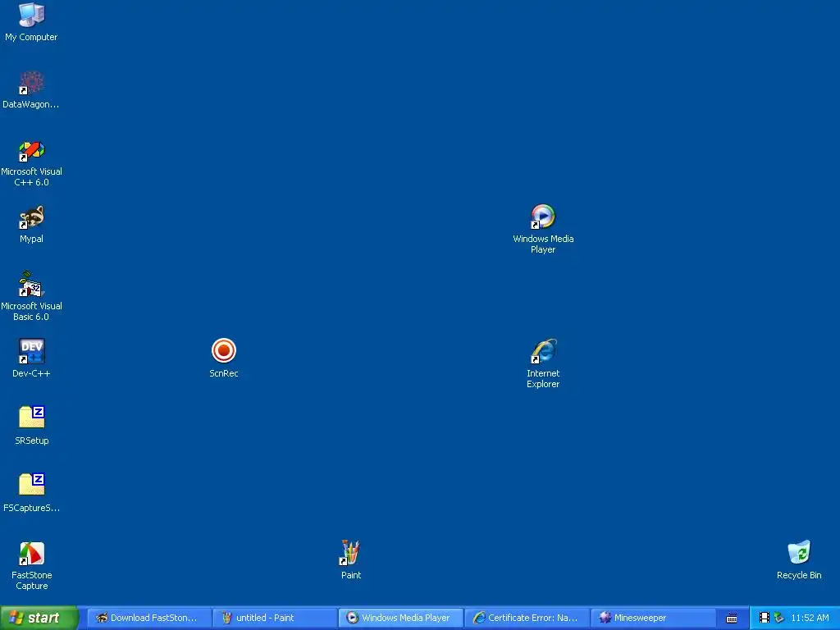Click the keyboard language bar icon

tap(732, 619)
